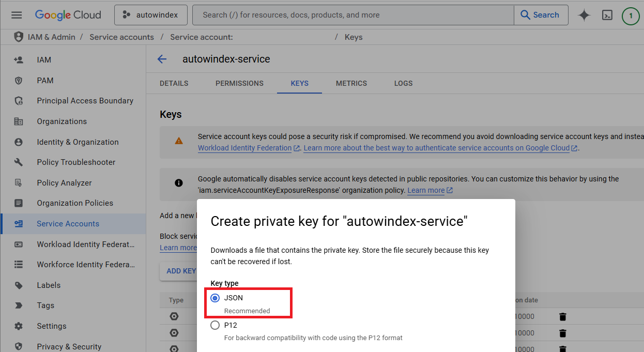Viewport: 644px width, 352px height.
Task: Click the Policy Analyzer icon
Action: coord(19,183)
